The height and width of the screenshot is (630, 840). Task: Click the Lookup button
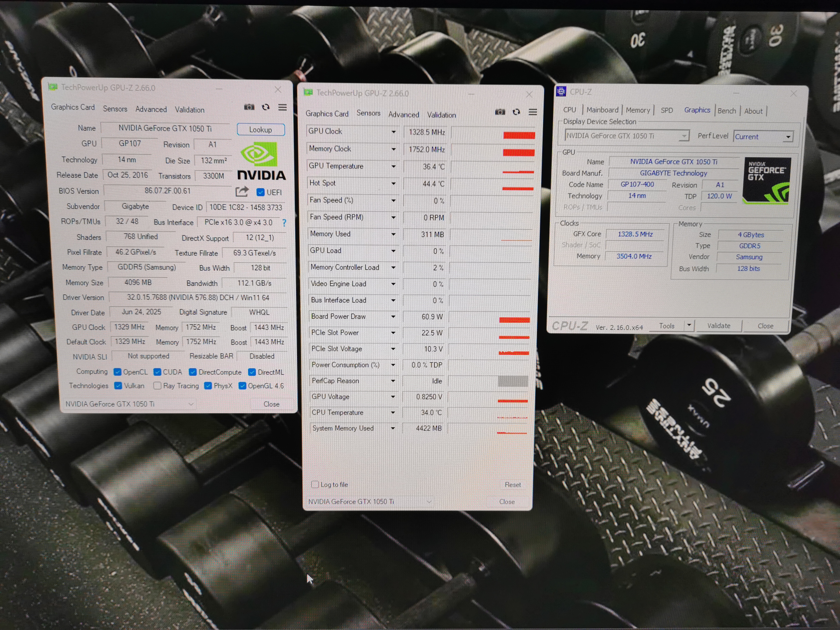(260, 129)
